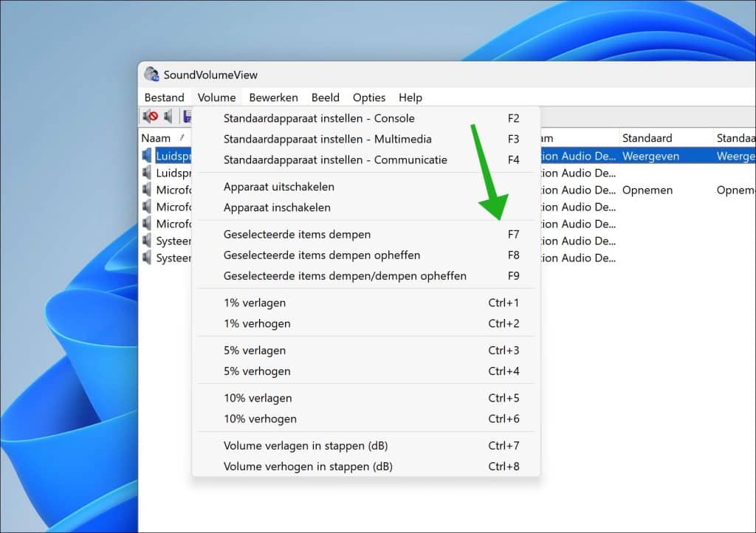
Task: Click the Opnemen cell in Standaard column
Action: pyautogui.click(x=647, y=190)
